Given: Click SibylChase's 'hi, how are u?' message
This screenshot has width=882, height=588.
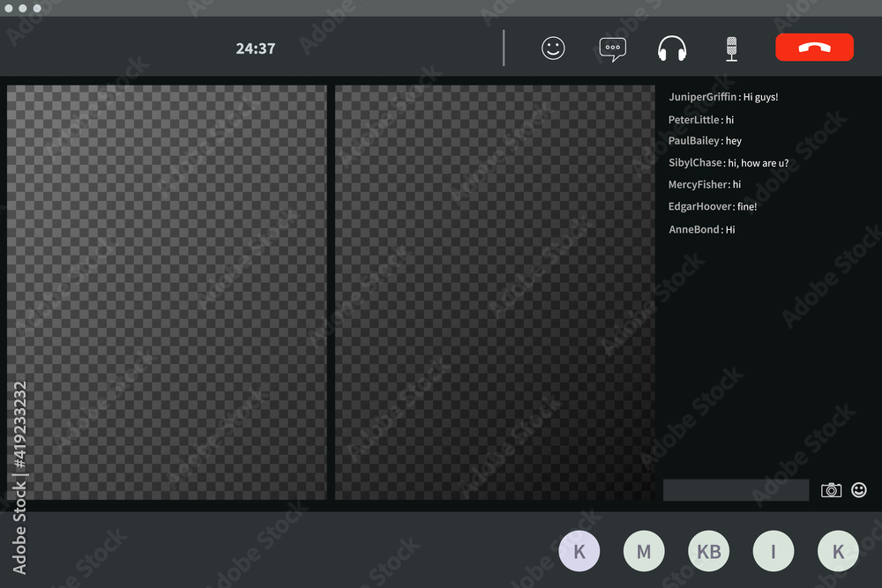Looking at the screenshot, I should tap(729, 162).
